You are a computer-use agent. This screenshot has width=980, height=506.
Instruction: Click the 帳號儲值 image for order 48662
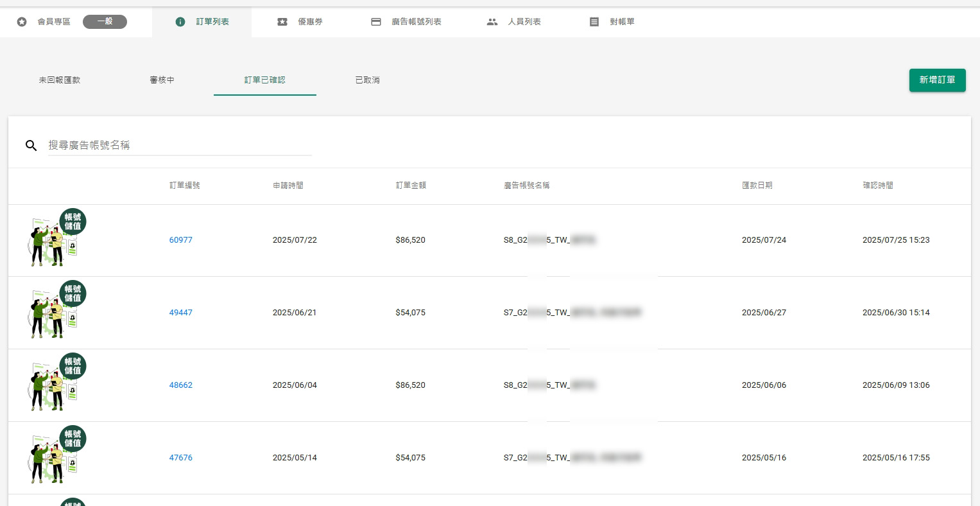point(57,383)
